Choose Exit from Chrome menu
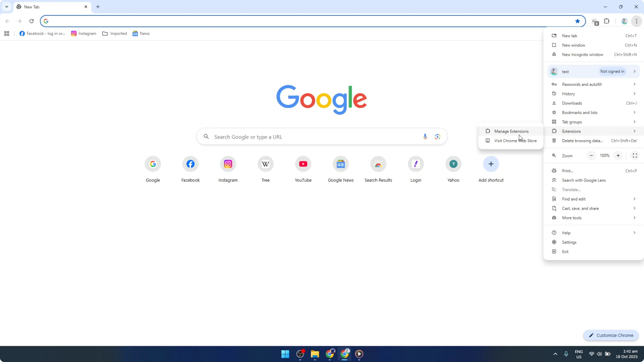 (594, 252)
